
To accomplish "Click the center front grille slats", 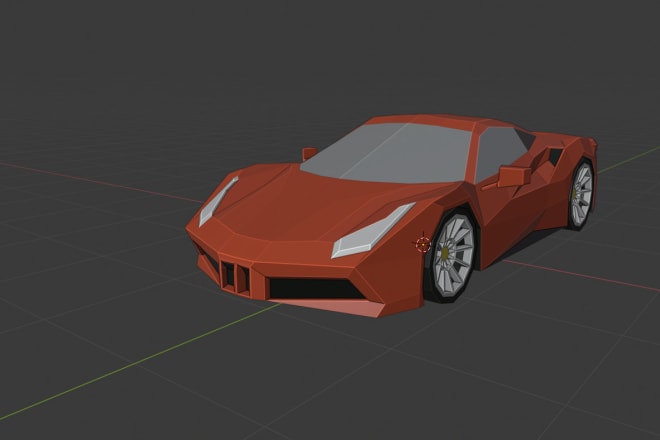I will pyautogui.click(x=235, y=278).
